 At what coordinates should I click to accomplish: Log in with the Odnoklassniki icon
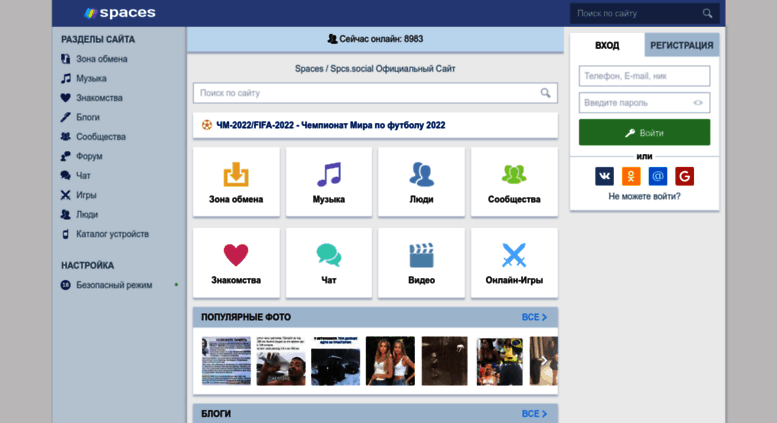pos(631,176)
